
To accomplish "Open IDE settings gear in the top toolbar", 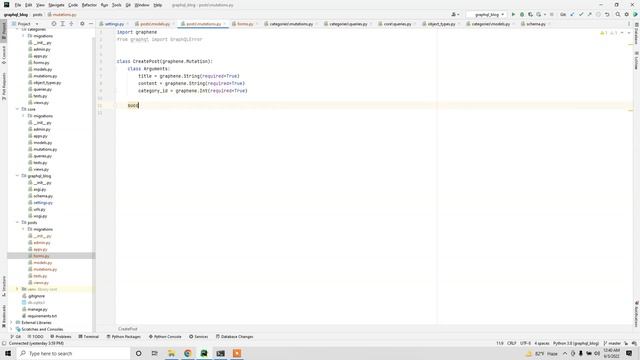I will point(627,14).
